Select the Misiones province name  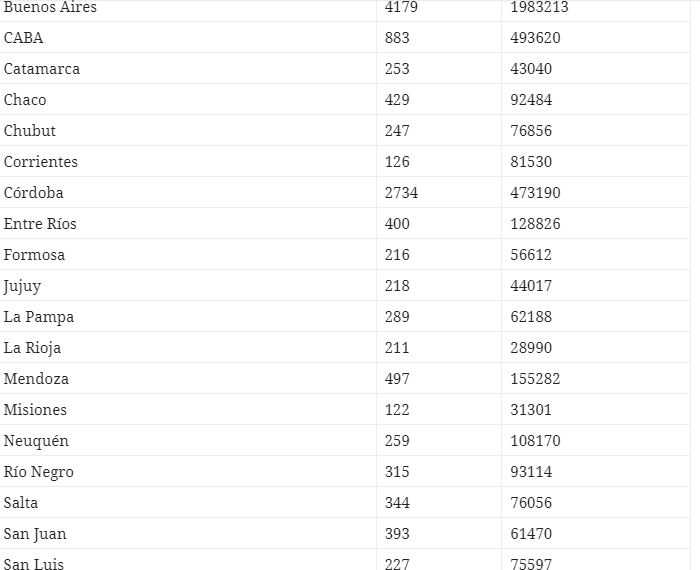pos(35,410)
